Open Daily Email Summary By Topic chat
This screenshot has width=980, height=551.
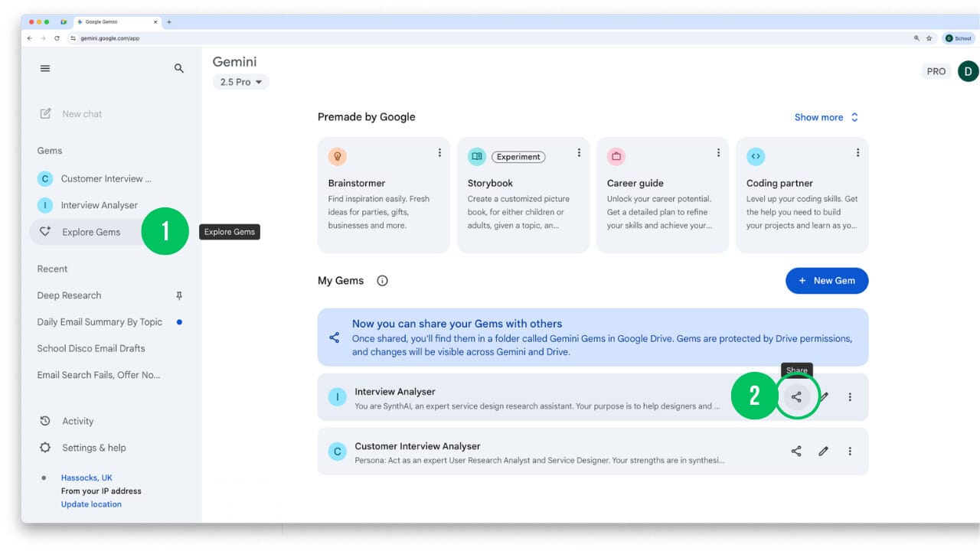pos(100,322)
